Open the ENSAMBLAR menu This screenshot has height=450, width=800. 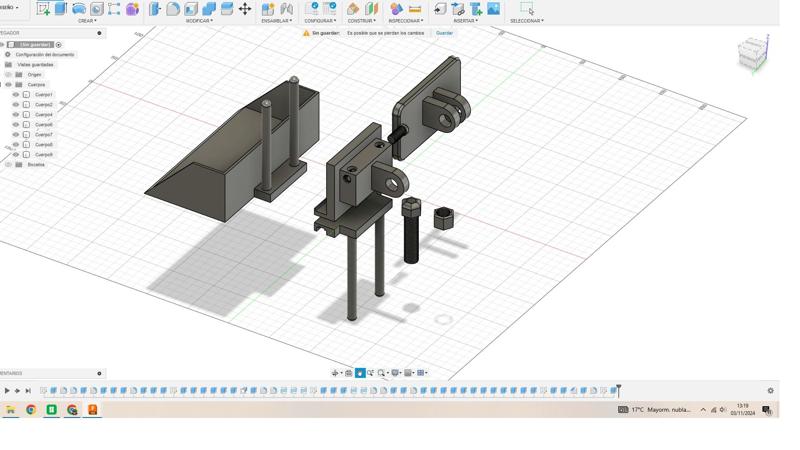tap(276, 21)
